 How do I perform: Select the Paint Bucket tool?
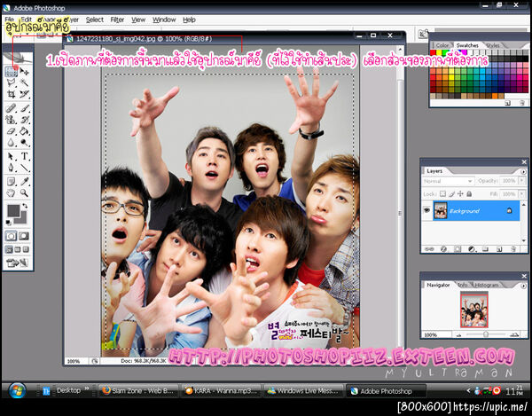24,131
